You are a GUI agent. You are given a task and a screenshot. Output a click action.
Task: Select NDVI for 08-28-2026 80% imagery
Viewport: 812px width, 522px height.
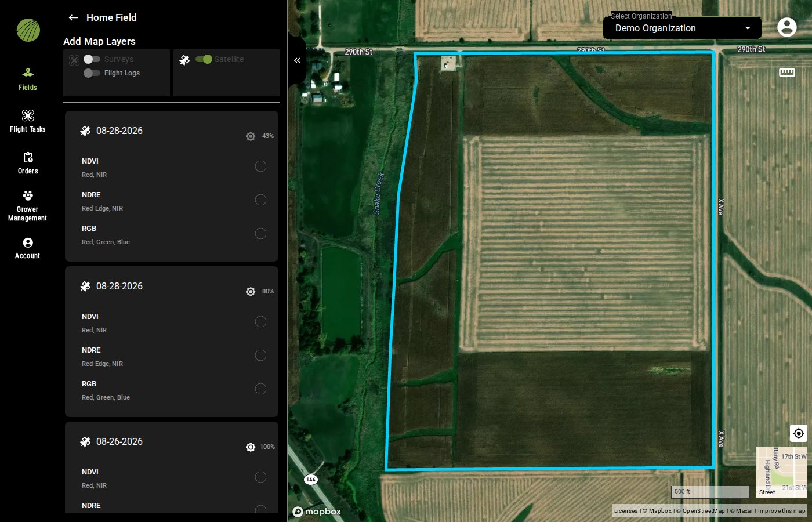(x=261, y=322)
